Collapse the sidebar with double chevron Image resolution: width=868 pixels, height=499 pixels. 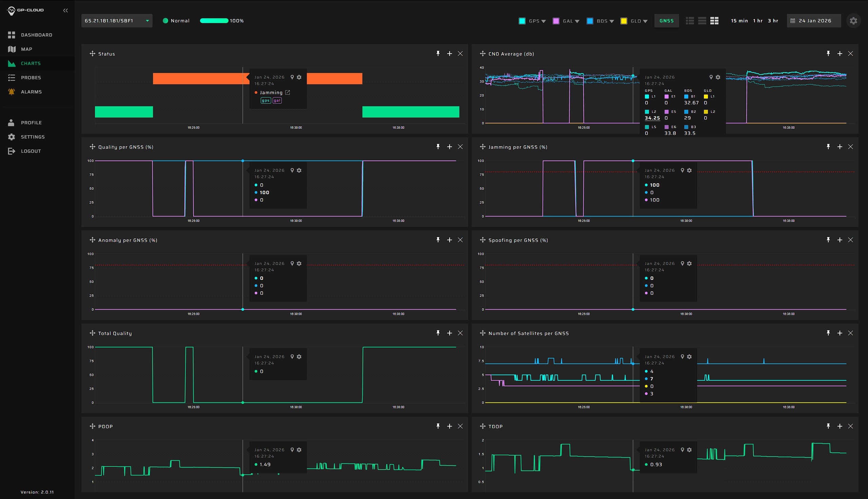(65, 11)
